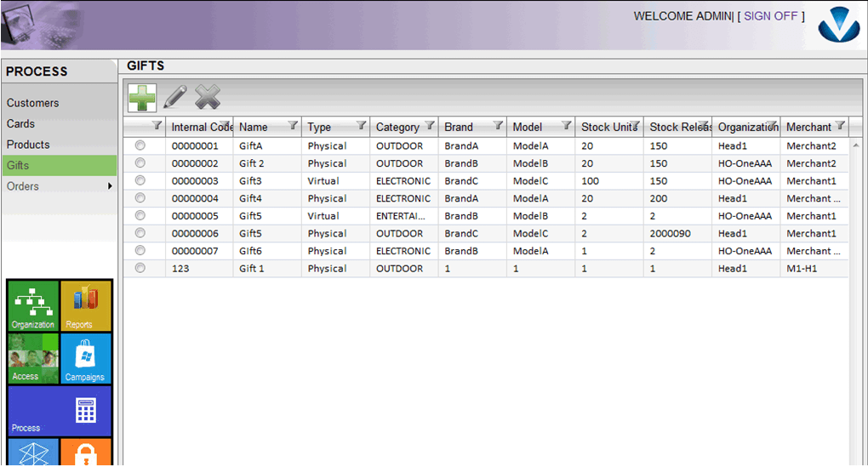
Task: Select the radio button for Gift 1 row
Action: (x=140, y=268)
